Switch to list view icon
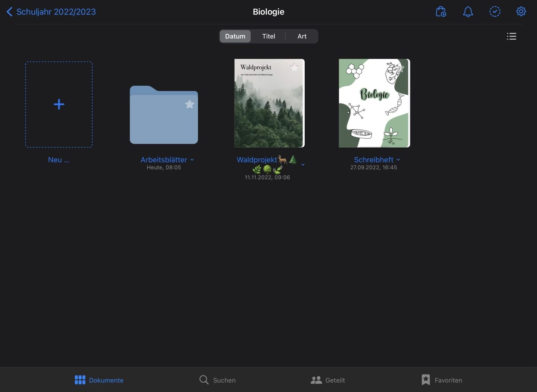Viewport: 537px width, 392px height. (511, 36)
